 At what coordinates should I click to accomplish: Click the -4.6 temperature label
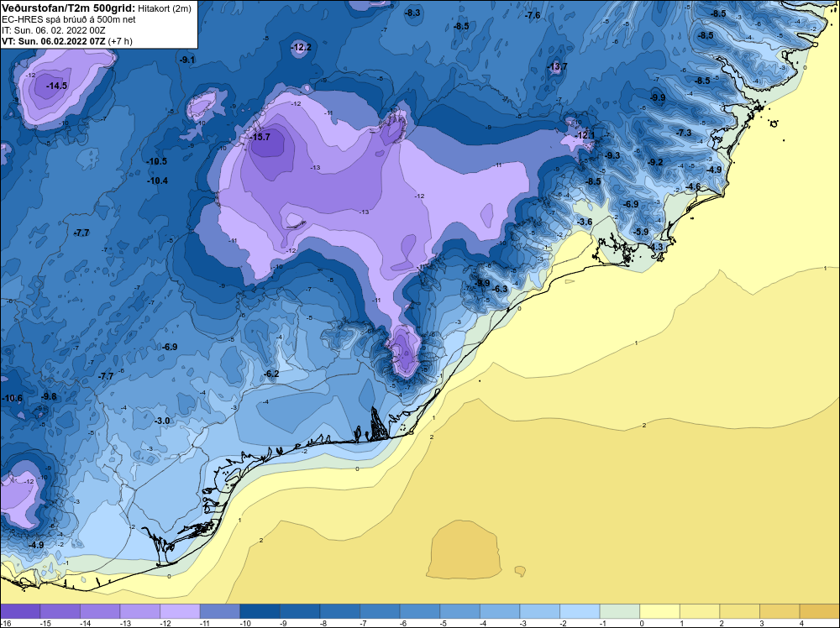693,187
